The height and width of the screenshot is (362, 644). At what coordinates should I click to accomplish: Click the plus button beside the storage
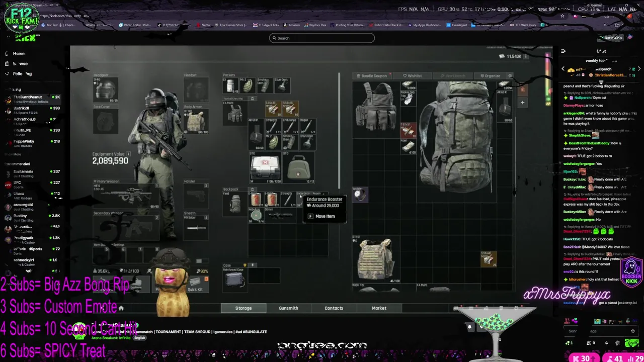[522, 103]
